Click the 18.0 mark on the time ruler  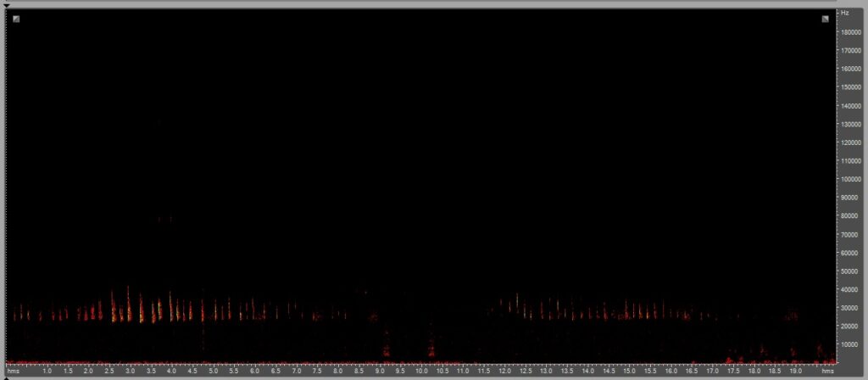754,371
